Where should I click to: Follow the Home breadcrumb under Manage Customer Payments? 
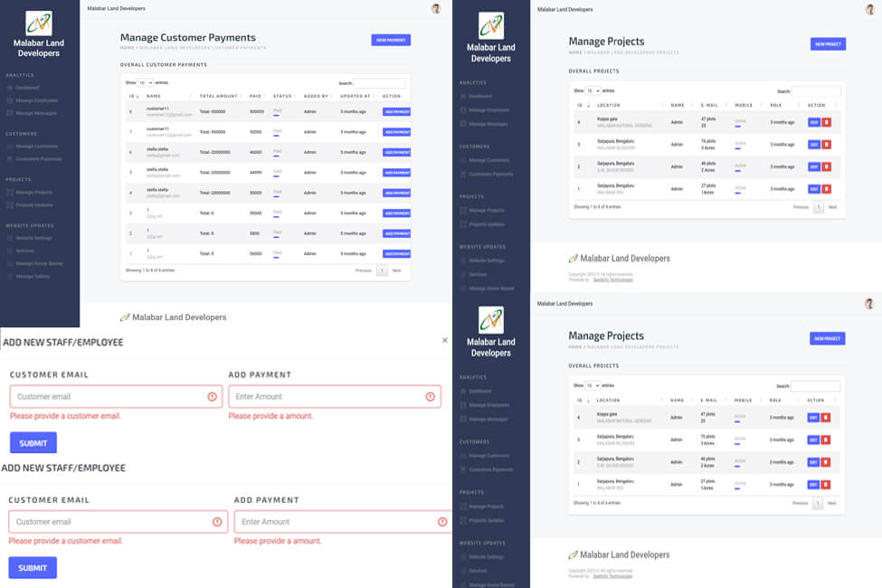tap(127, 47)
